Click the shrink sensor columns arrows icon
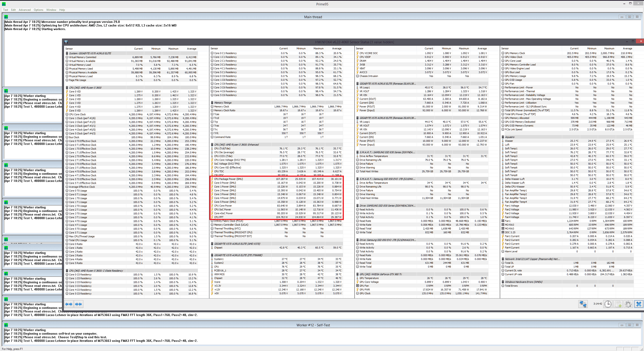This screenshot has width=644, height=351. pos(78,304)
